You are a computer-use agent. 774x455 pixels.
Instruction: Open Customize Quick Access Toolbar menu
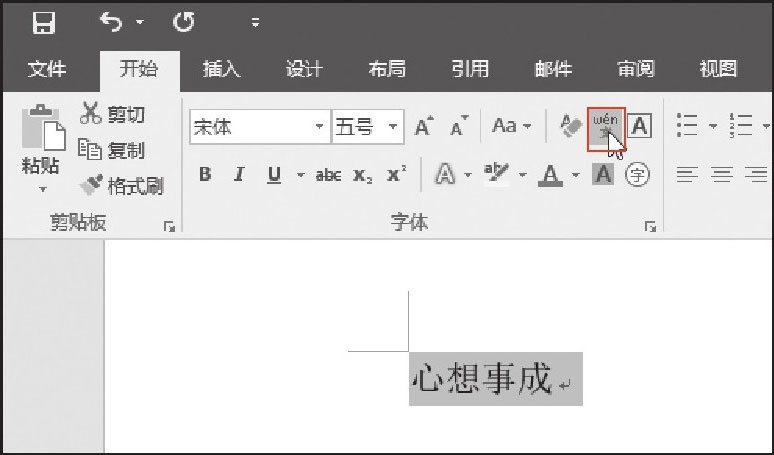click(x=255, y=22)
